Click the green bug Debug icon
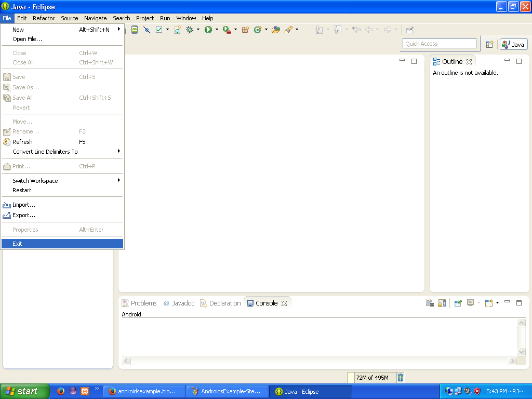Screen dimensions: 532x399 [x=190, y=30]
